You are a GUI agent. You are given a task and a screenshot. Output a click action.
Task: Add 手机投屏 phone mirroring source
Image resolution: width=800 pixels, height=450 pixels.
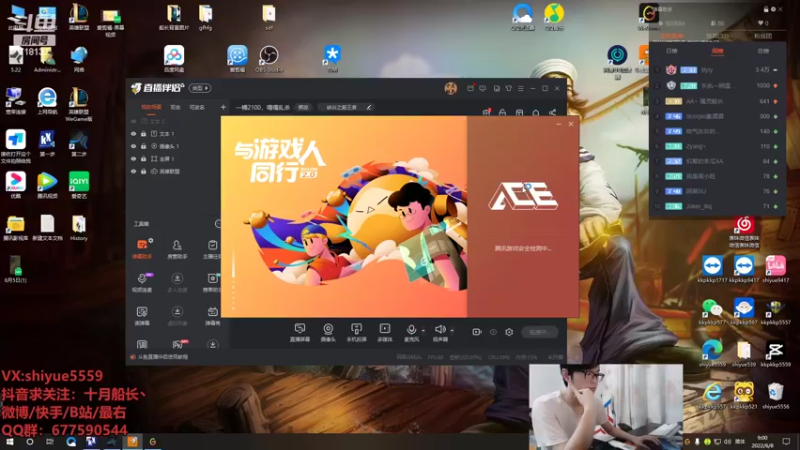coord(356,332)
